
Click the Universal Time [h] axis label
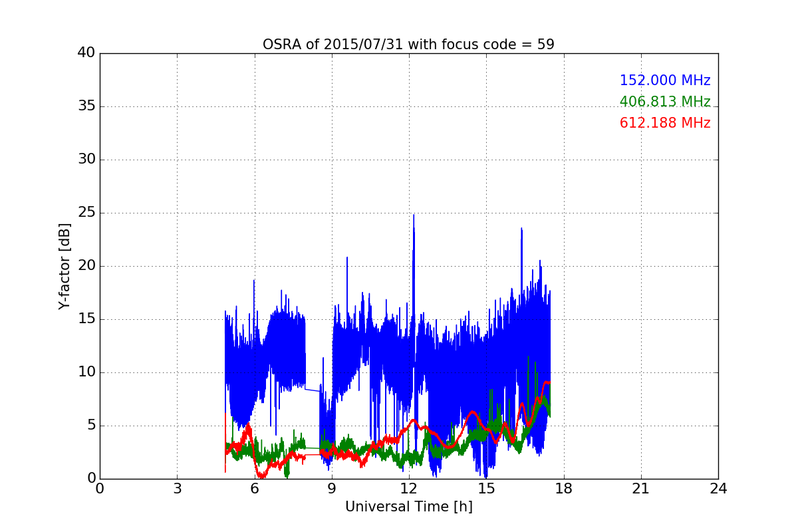(408, 507)
